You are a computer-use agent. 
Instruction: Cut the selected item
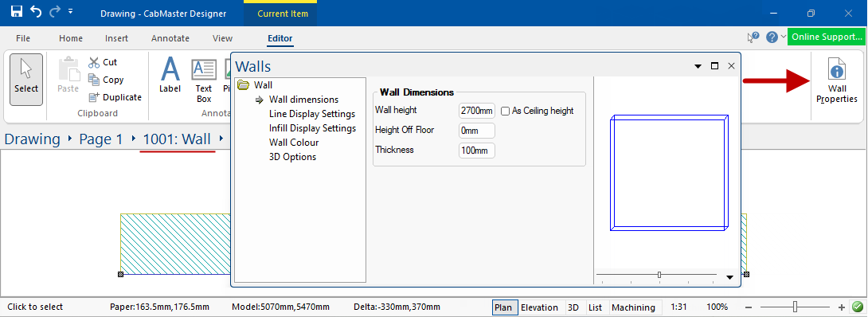pyautogui.click(x=103, y=62)
